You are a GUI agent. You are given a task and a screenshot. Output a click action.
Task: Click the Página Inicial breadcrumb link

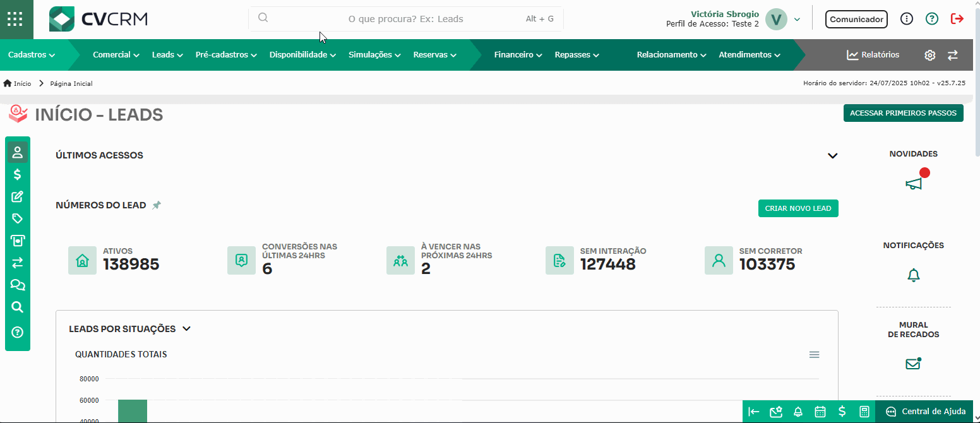(x=71, y=83)
